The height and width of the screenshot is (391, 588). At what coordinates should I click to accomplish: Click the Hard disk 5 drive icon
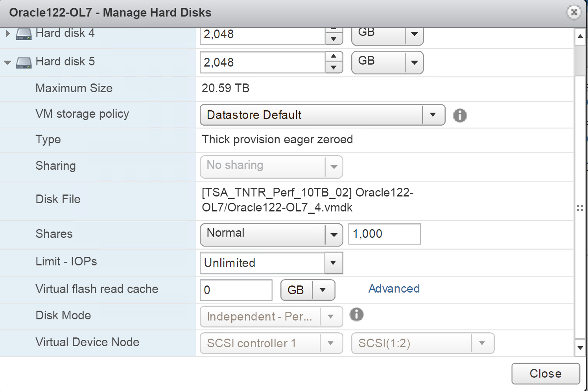coord(24,62)
